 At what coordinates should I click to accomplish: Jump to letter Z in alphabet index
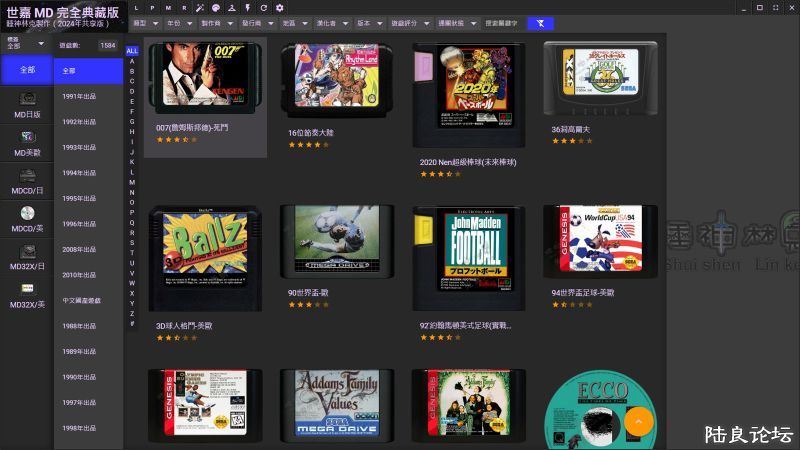coord(132,313)
